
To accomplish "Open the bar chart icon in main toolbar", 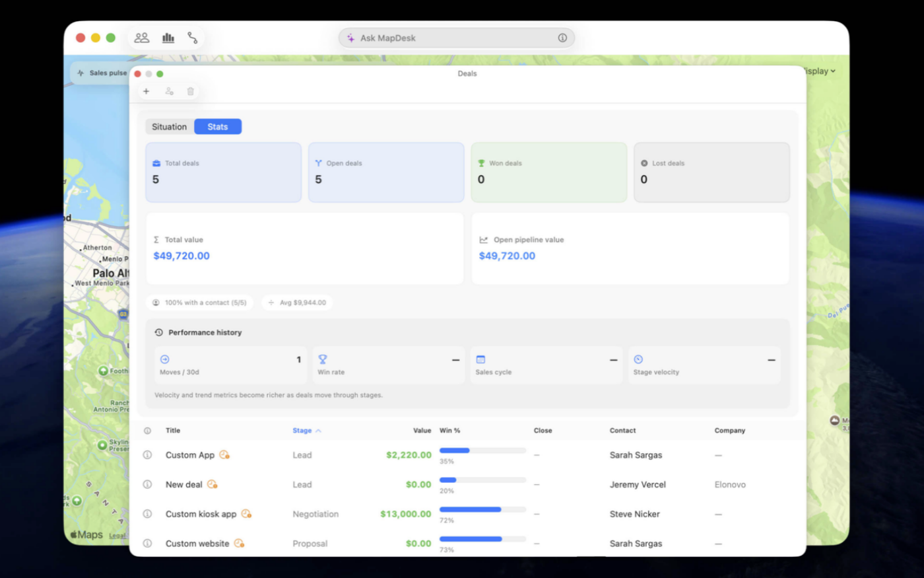I will (168, 38).
